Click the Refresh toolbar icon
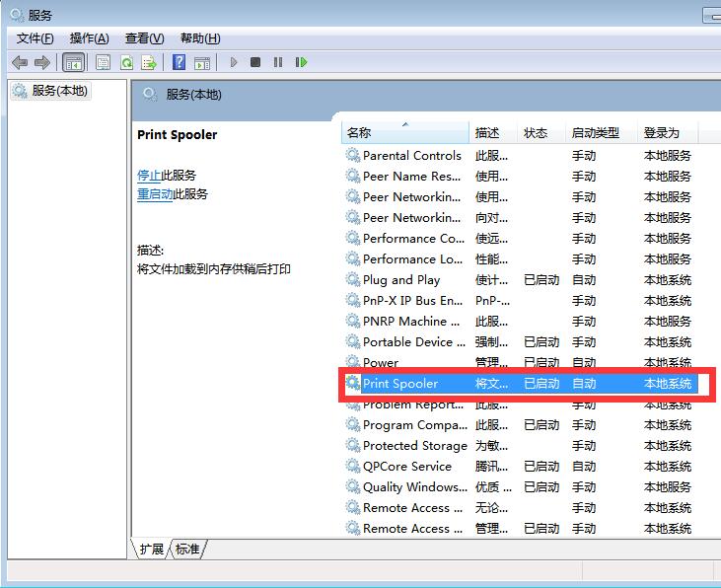 (126, 62)
